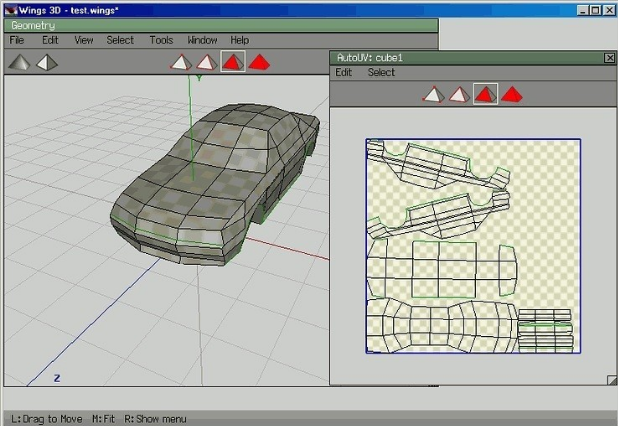618x426 pixels.
Task: Choose face mode in AutoUV window
Action: click(x=485, y=94)
